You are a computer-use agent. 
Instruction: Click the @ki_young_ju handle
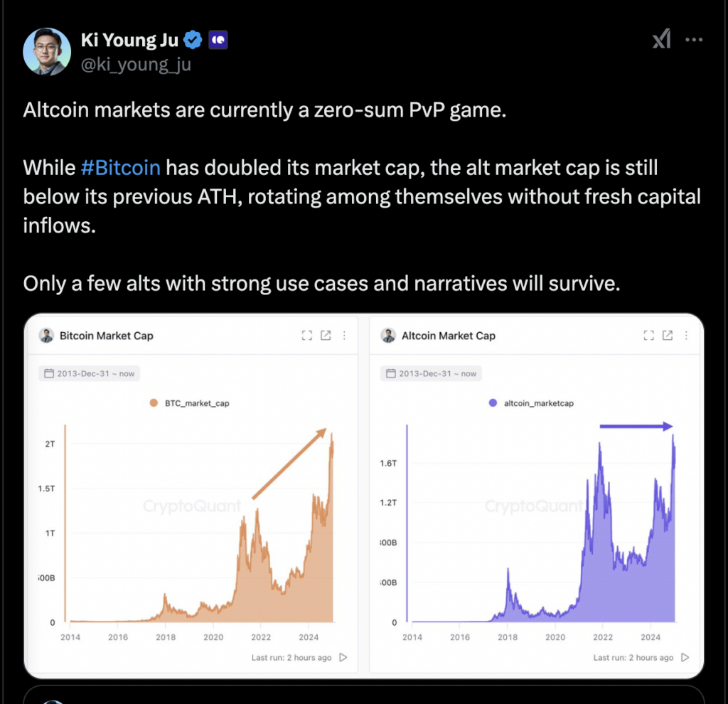point(136,65)
